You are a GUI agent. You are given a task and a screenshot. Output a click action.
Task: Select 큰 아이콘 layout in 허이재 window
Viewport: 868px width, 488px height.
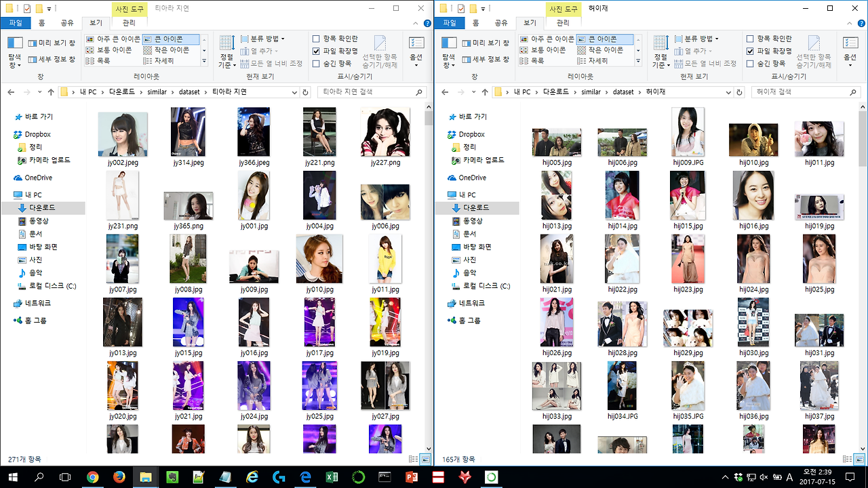point(606,39)
